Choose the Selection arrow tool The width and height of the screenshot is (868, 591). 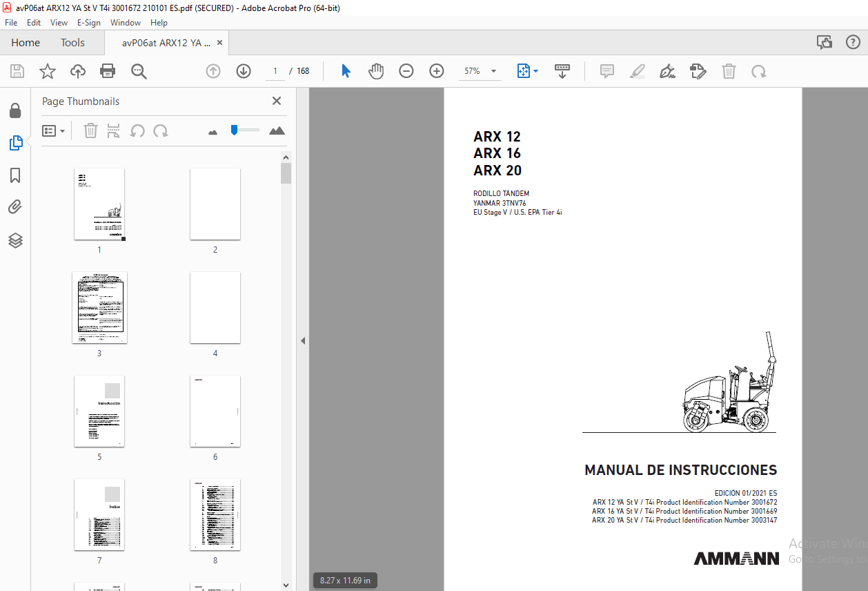point(346,71)
